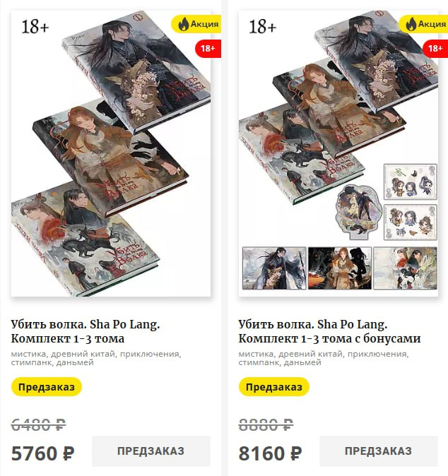Click red 18+ badge on left product
Screen dimensions: 448x476
208,49
